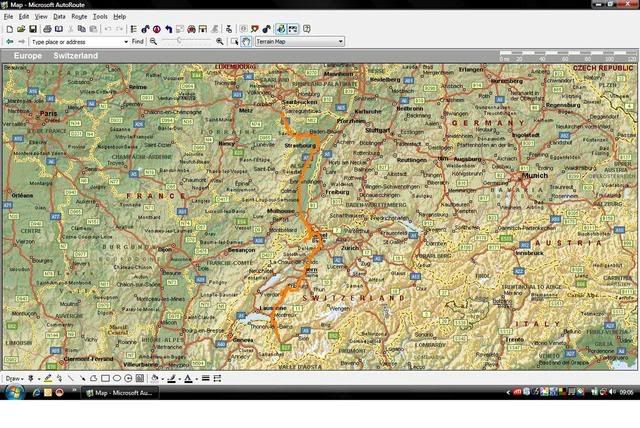The width and height of the screenshot is (640, 428).
Task: Click the open book guide icon
Action: coord(59,29)
